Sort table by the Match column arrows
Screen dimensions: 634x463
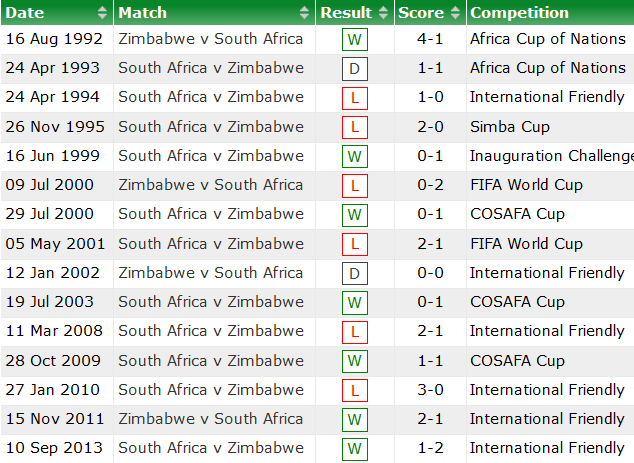(305, 13)
